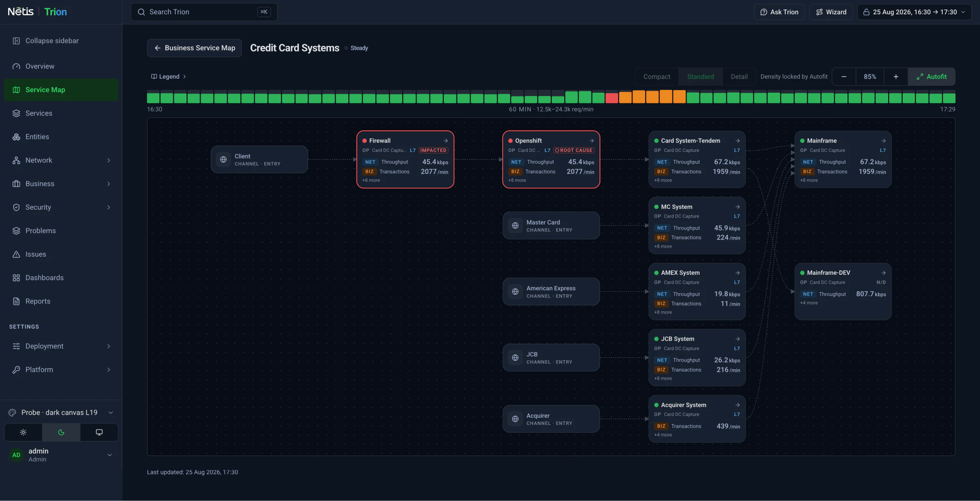
Task: Click the Master Card channel globe icon
Action: click(515, 225)
